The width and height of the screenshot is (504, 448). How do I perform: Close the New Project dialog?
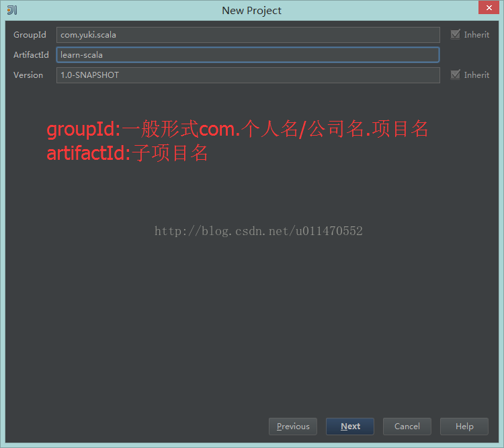coord(489,7)
